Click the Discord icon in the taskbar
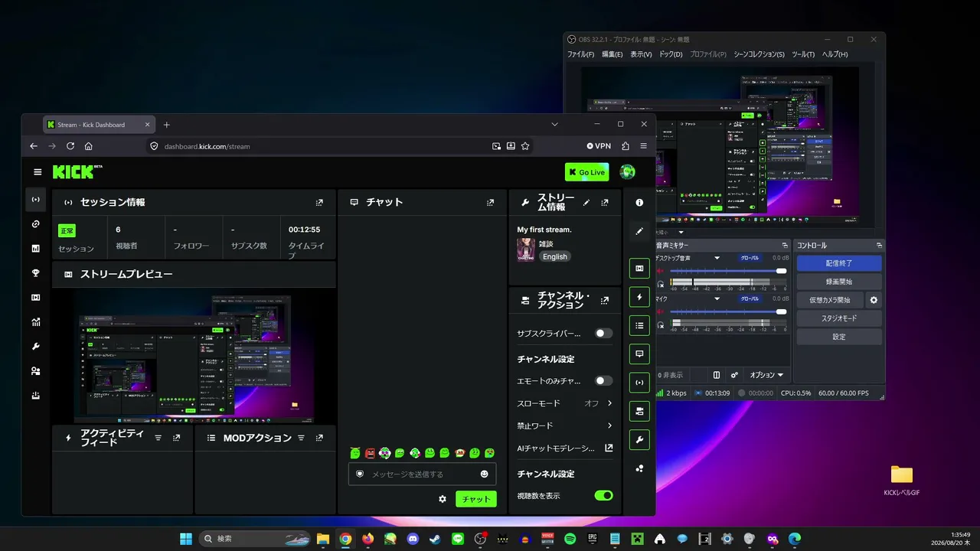Screen dimensions: 980x551 click(x=413, y=539)
